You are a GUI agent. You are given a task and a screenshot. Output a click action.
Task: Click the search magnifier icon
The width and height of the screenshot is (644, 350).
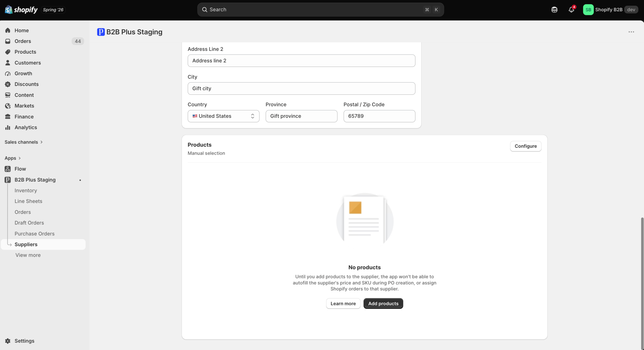205,9
